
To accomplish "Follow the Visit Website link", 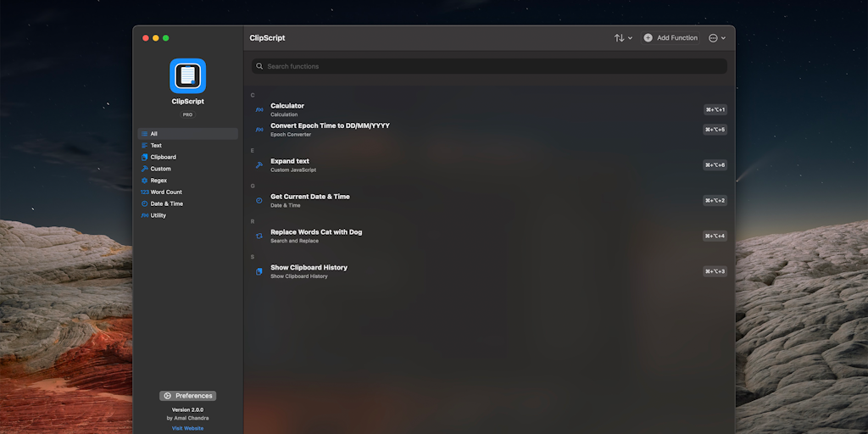I will (x=187, y=428).
